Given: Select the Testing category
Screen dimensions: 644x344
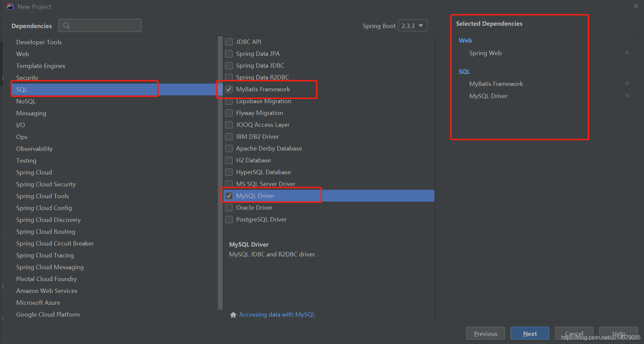Looking at the screenshot, I should click(115, 161).
